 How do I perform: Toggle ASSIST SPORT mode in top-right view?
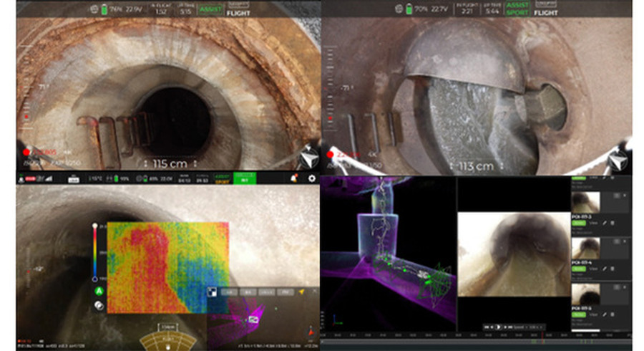point(517,9)
